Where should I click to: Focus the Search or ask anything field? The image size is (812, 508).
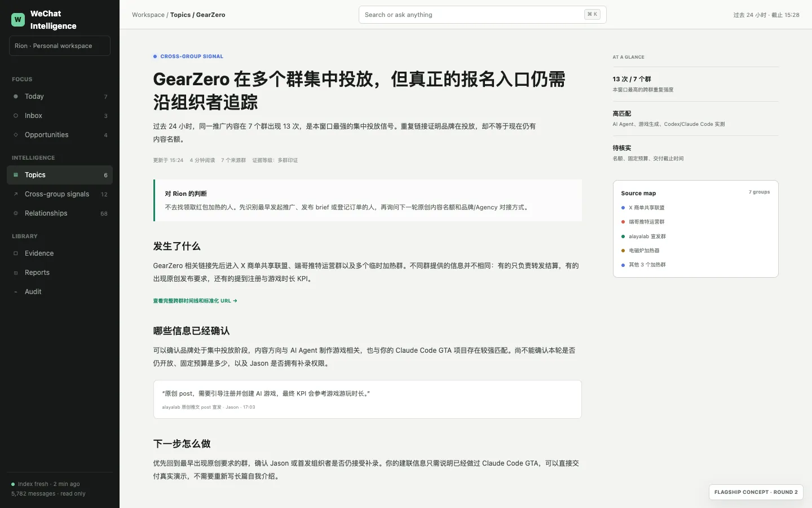tap(482, 15)
